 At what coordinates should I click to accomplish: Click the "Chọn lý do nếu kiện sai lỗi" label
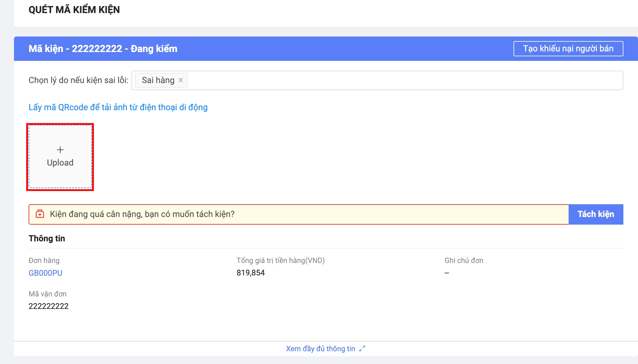[x=79, y=80]
